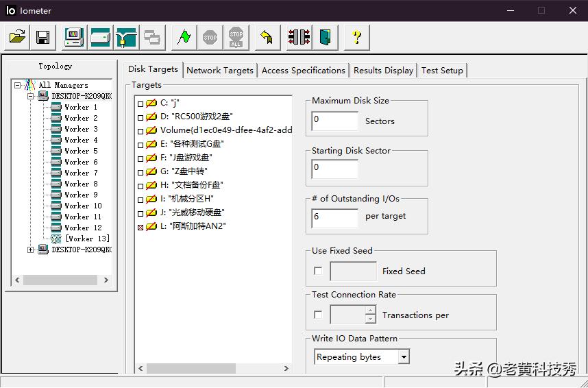This screenshot has height=388, width=588.
Task: Check the D: RC500 disk target
Action: (140, 117)
